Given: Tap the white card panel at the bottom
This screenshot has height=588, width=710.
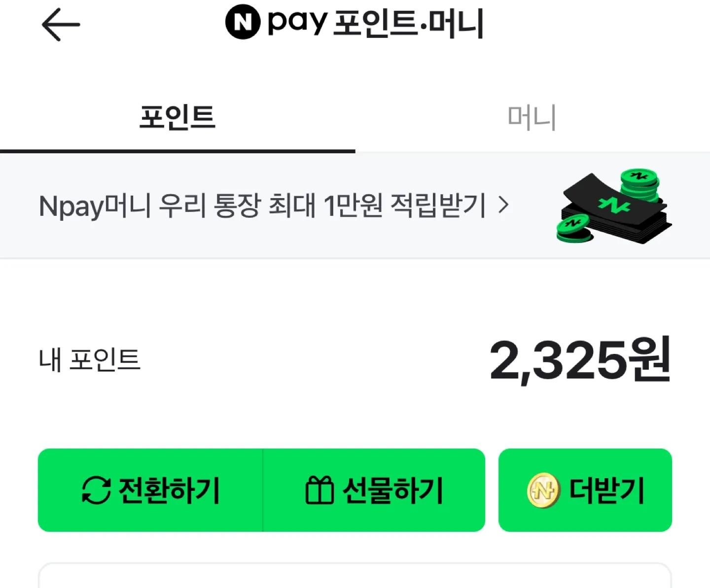Looking at the screenshot, I should 355,577.
